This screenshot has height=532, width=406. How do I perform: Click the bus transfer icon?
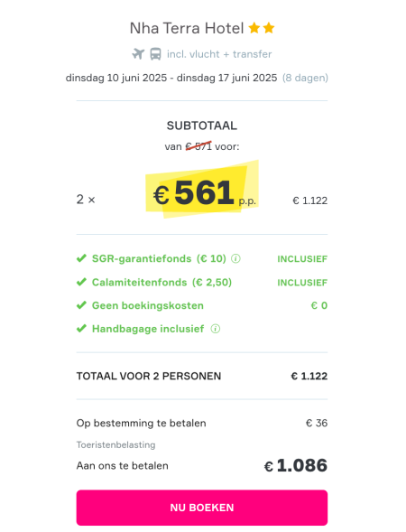[155, 54]
